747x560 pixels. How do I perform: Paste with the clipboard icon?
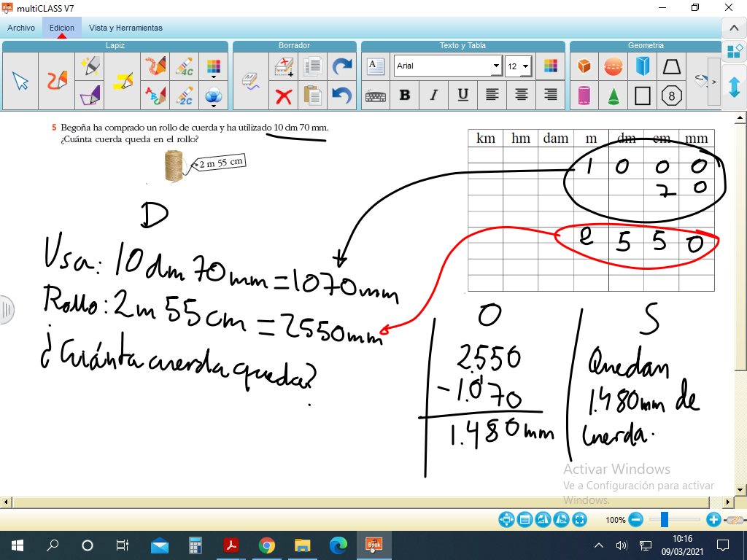click(312, 96)
